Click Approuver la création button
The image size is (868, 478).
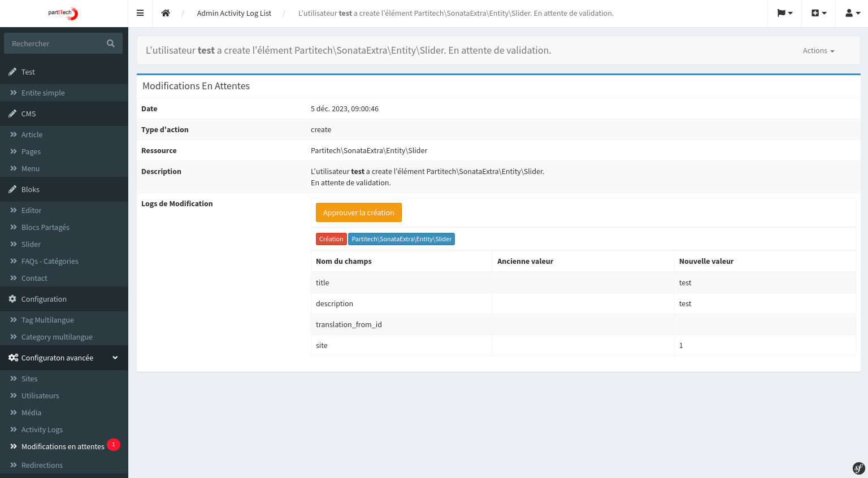358,212
